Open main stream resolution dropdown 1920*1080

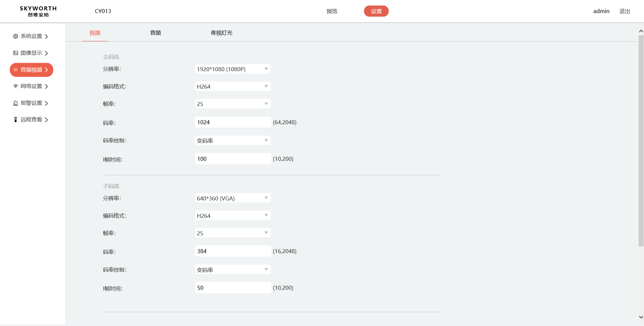pos(233,69)
